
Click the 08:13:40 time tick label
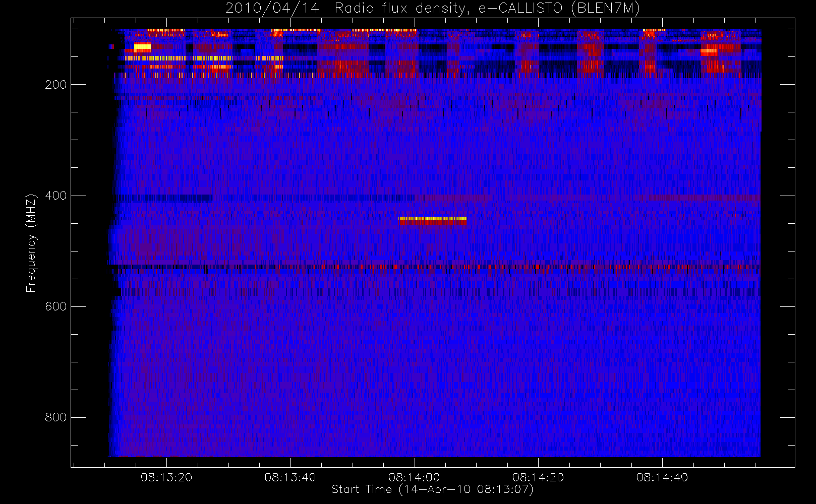click(290, 477)
